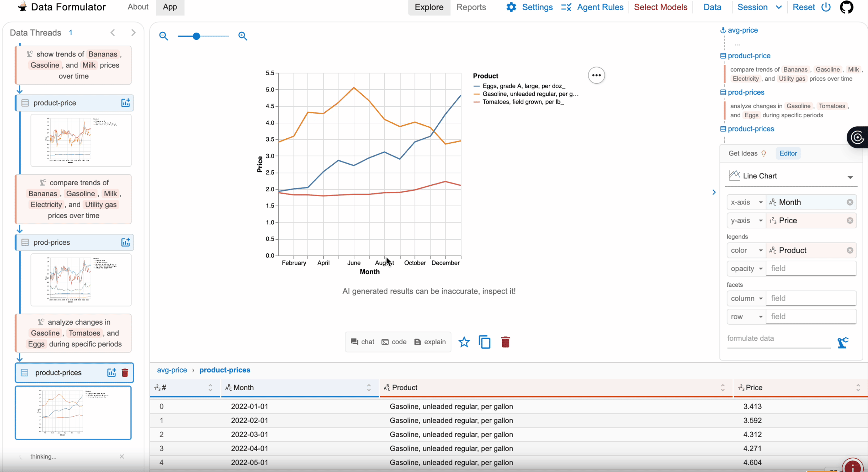Open the chart three-dots options menu
868x472 pixels.
[596, 75]
